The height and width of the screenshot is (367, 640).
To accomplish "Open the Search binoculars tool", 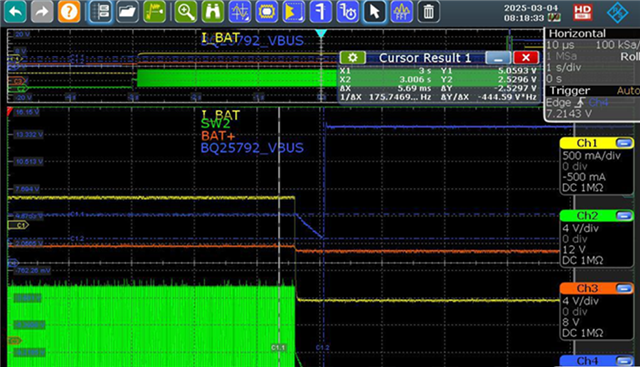I will [x=213, y=11].
